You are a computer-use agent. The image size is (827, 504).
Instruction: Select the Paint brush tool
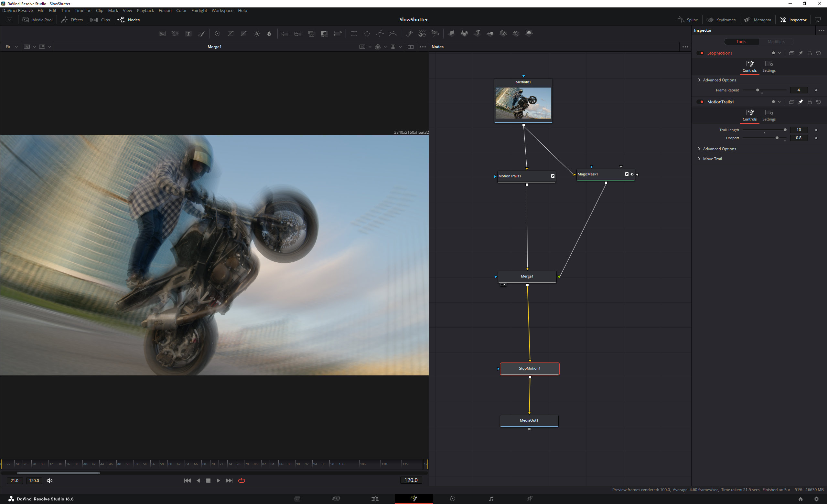(201, 34)
